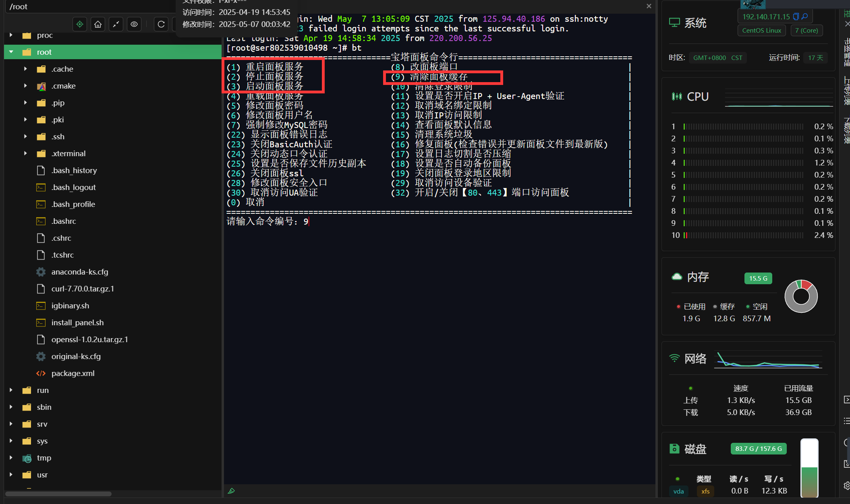Image resolution: width=850 pixels, height=504 pixels.
Task: Click the disk usage progress bar
Action: coord(809,468)
